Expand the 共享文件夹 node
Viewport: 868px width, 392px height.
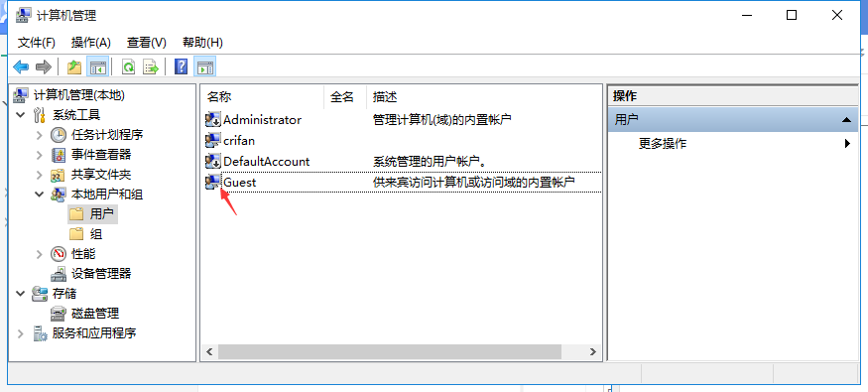(x=40, y=175)
